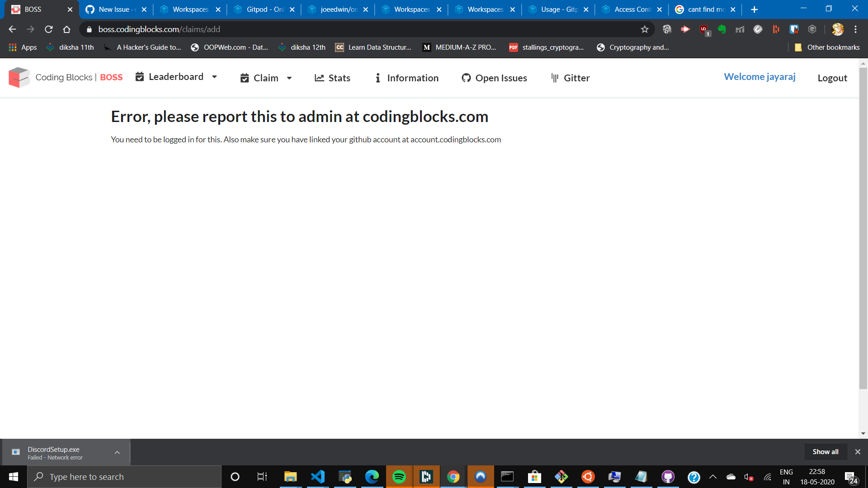Open Google Chrome from the taskbar
The height and width of the screenshot is (488, 868).
[x=453, y=477]
